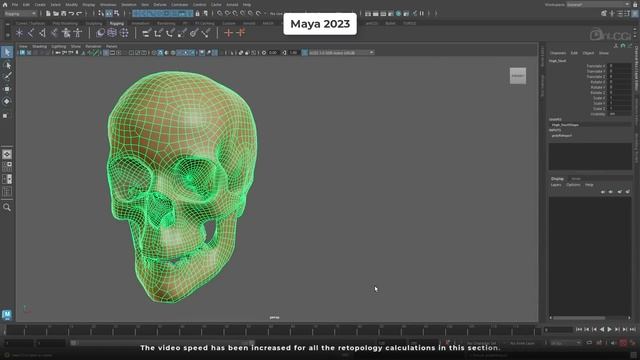This screenshot has height=360, width=640.
Task: Select the IK Handle tool on shelf
Action: click(42, 33)
